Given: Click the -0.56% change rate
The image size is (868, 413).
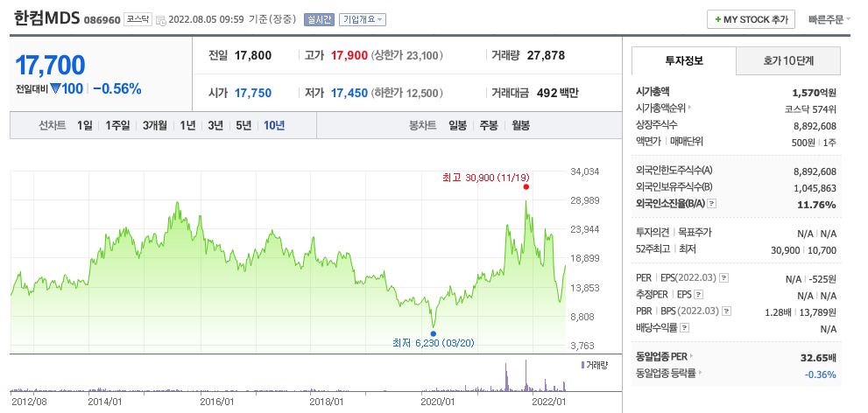Looking at the screenshot, I should point(116,88).
